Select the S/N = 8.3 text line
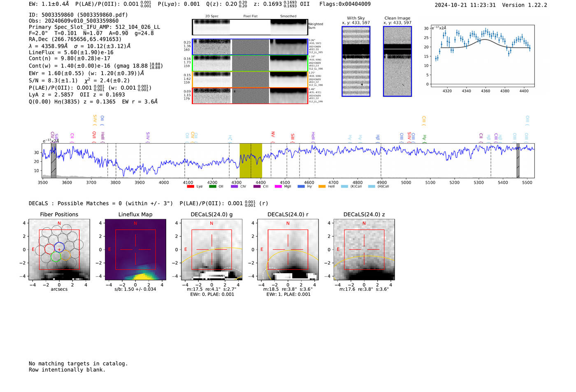This screenshot has width=576, height=392. [79, 81]
